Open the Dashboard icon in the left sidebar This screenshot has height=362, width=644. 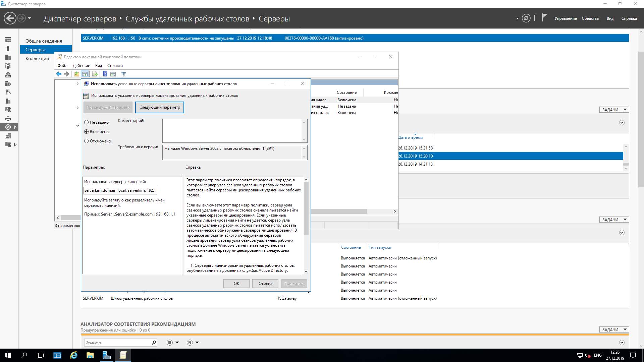[x=8, y=40]
